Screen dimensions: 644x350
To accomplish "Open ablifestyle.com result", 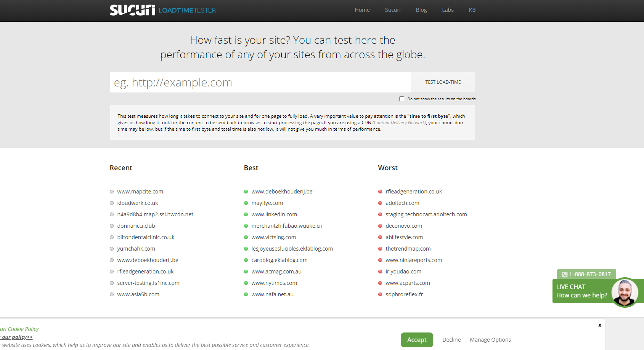I will (404, 237).
